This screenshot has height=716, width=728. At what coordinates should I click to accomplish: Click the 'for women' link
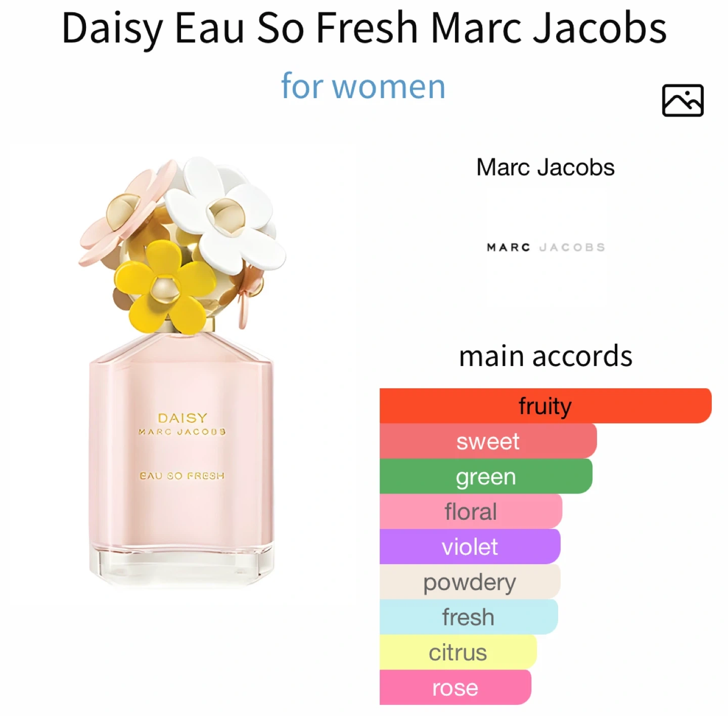point(363,86)
